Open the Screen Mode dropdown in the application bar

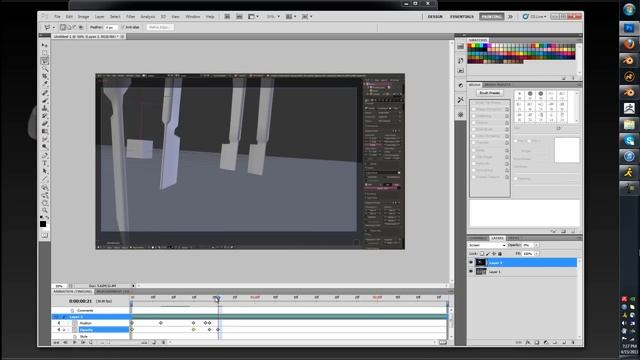coord(307,16)
